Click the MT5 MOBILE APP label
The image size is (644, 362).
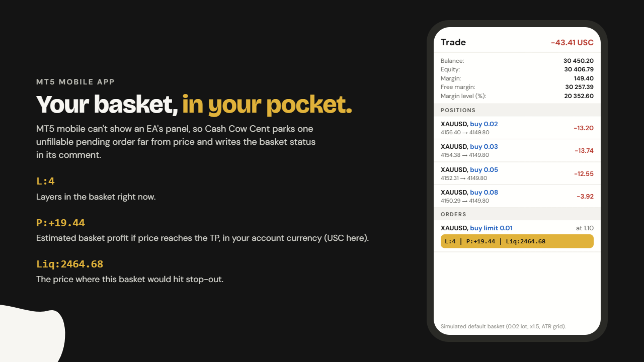(x=75, y=82)
